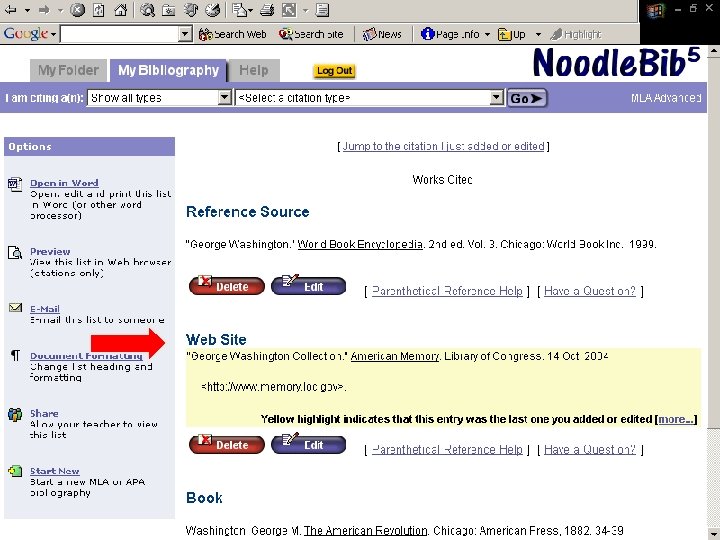Delete the Reference Source citation
This screenshot has height=540, width=720.
227,286
